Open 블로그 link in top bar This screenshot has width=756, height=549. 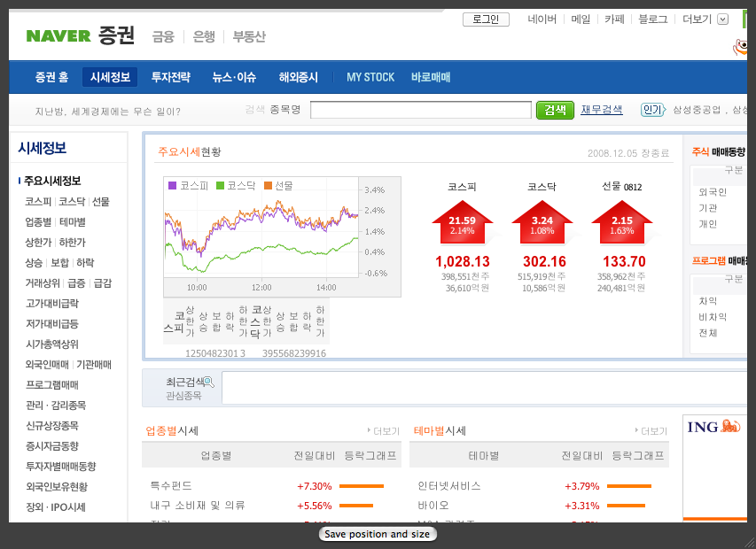(x=653, y=19)
